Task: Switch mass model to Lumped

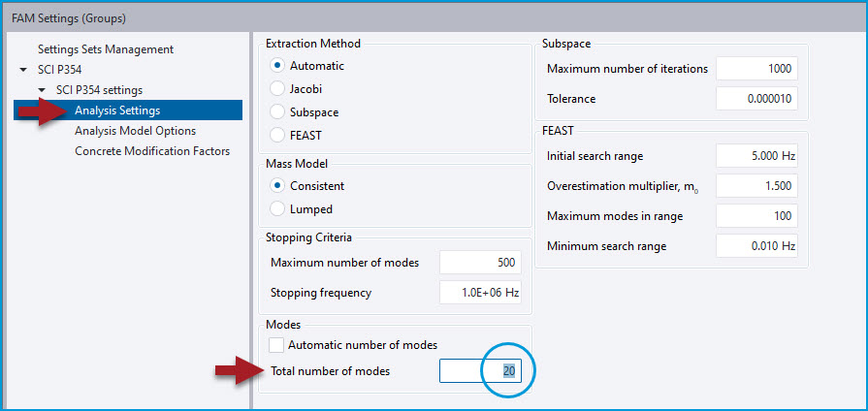Action: pyautogui.click(x=278, y=209)
